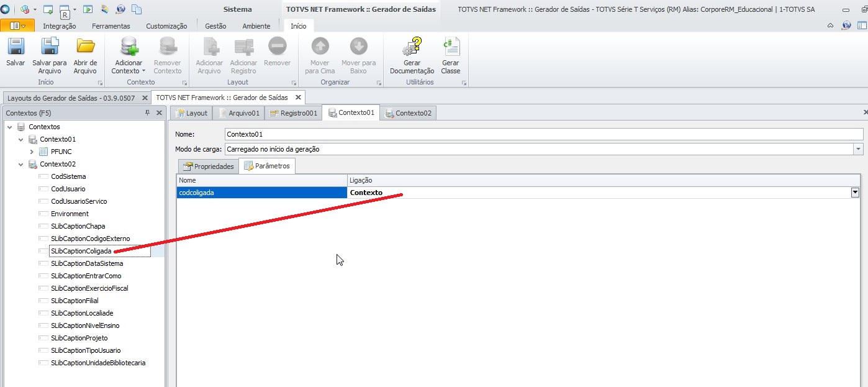
Task: Click the globe icon beside ribbon collapse chevron
Action: (846, 25)
